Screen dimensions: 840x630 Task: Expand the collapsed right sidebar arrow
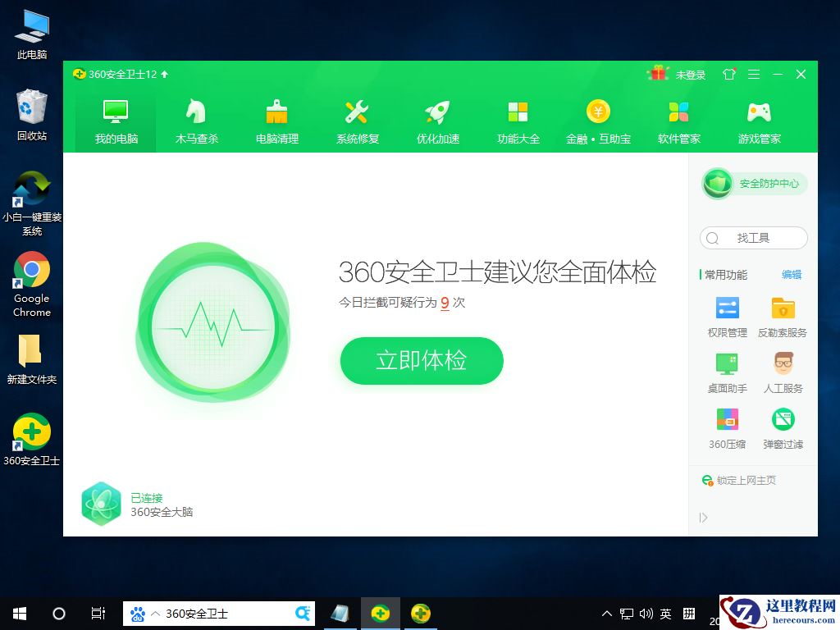point(704,517)
